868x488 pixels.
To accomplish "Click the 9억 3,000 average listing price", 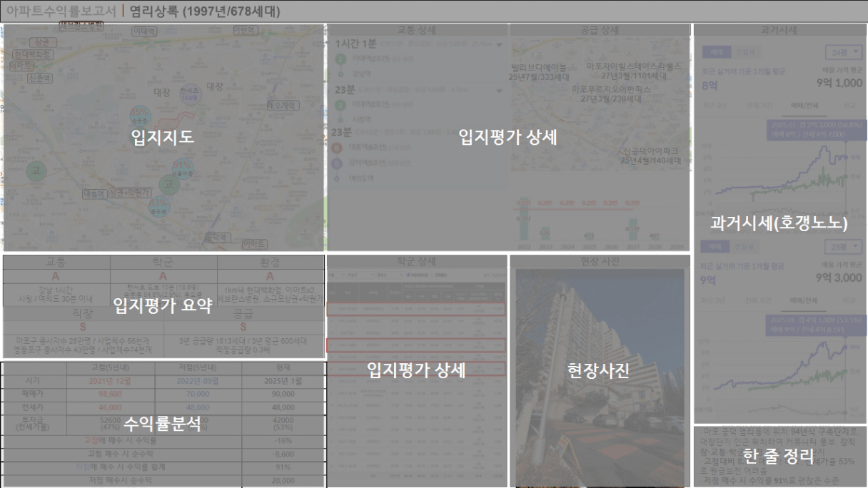I will click(838, 278).
